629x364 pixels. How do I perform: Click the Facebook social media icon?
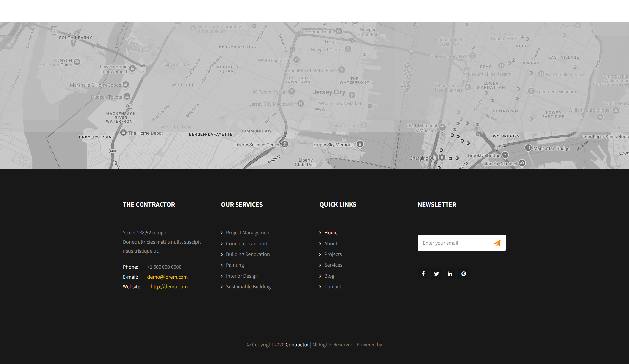(423, 273)
